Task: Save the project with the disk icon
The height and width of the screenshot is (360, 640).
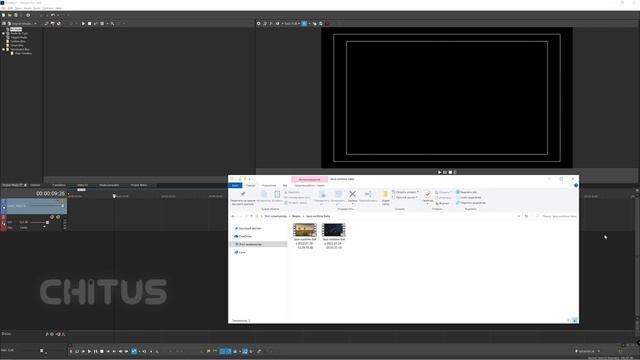Action: point(16,15)
